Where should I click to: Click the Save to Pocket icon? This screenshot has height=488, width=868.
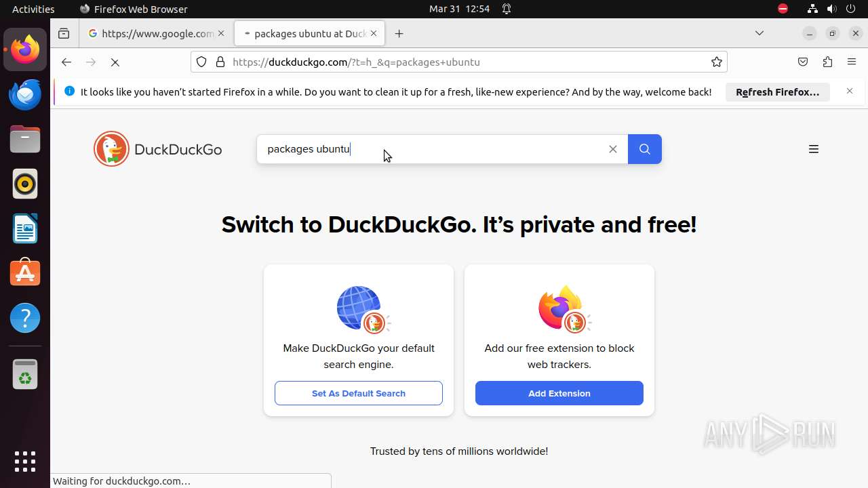(x=803, y=62)
